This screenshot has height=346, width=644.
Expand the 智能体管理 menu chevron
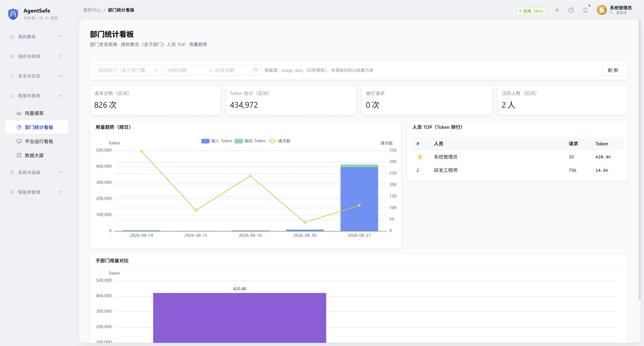[61, 192]
